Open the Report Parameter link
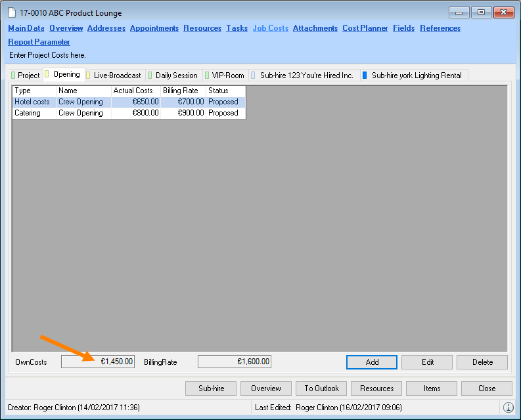This screenshot has width=521, height=420. click(x=39, y=42)
